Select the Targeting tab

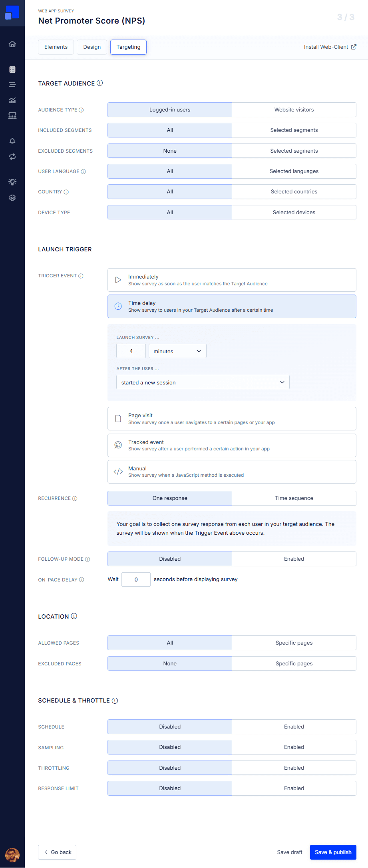128,47
